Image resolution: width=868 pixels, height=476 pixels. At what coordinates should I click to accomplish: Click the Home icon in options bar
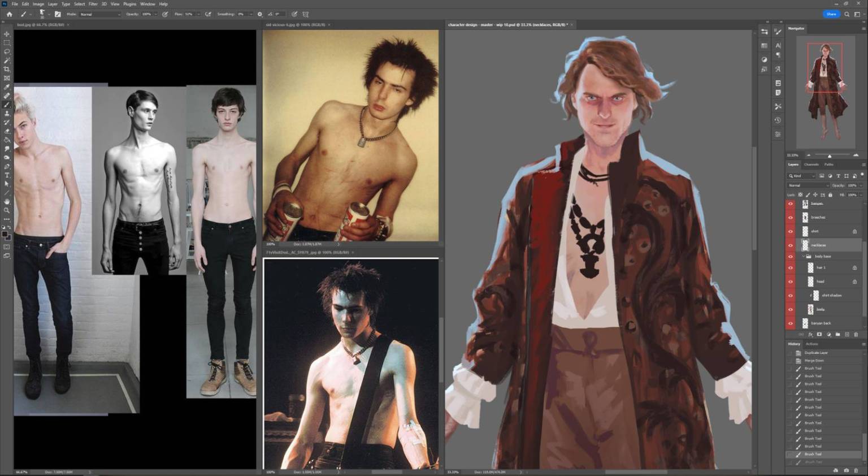[9, 14]
